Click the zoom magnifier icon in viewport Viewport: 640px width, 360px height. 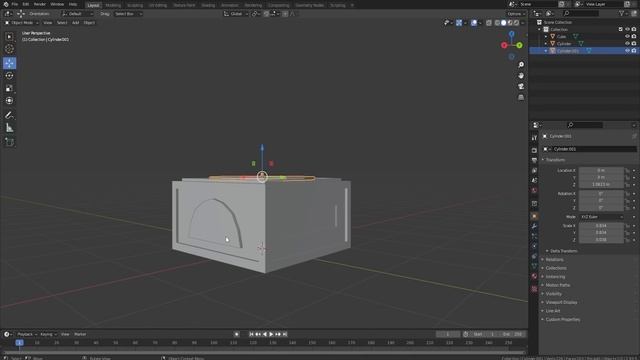pos(521,65)
